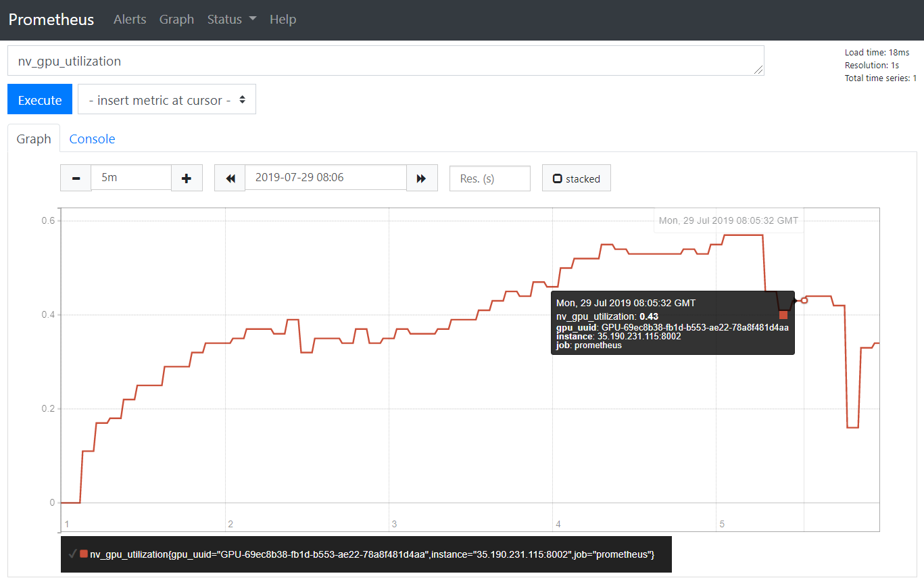Click the red color swatch in legend
Viewport: 924px width, 578px height.
coord(84,554)
